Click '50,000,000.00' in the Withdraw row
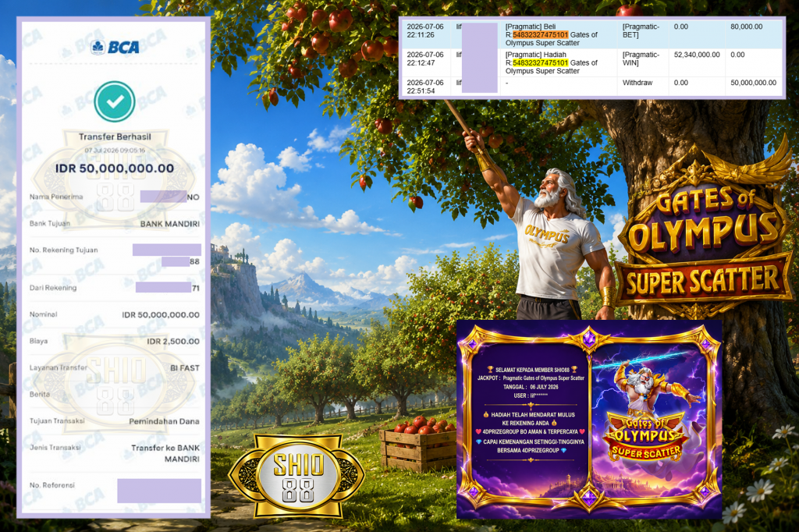Image resolution: width=799 pixels, height=532 pixels. [x=753, y=83]
